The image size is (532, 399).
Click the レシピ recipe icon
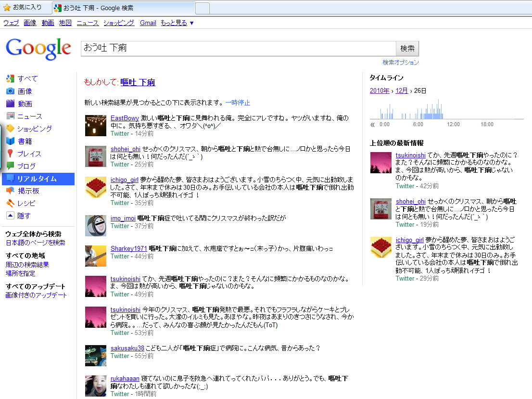pyautogui.click(x=10, y=203)
